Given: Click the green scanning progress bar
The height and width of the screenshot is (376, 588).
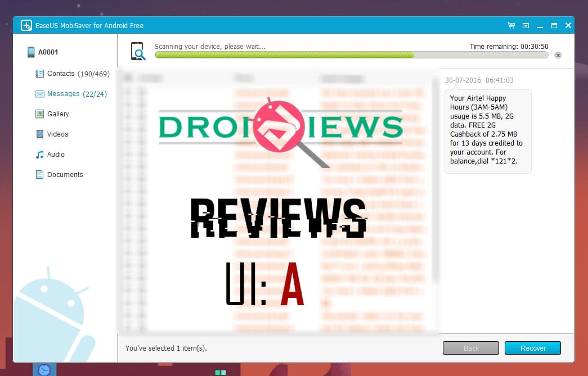Looking at the screenshot, I should click(x=351, y=55).
